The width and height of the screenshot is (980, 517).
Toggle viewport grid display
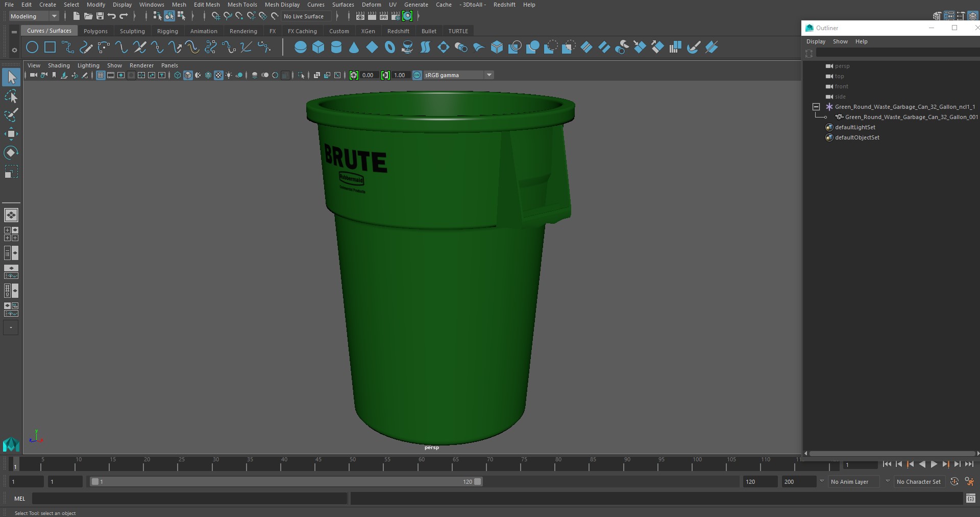tap(101, 75)
